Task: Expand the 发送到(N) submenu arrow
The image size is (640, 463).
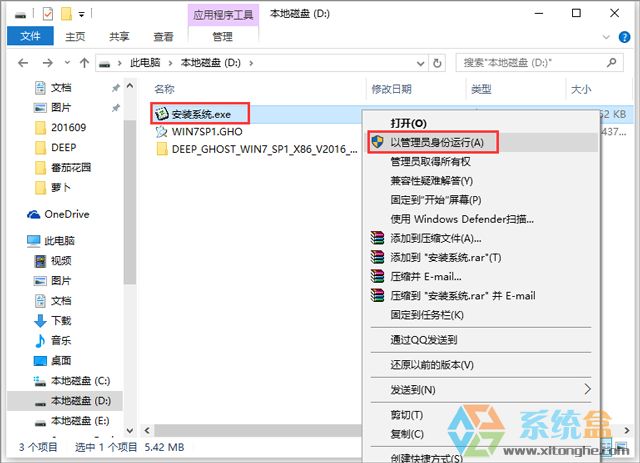Action: click(587, 389)
